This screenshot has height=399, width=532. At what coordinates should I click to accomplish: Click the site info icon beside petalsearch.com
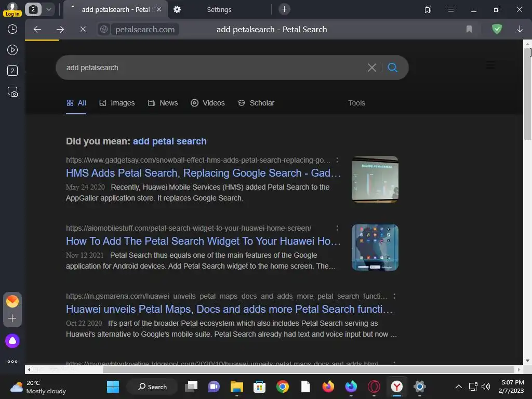pyautogui.click(x=104, y=30)
